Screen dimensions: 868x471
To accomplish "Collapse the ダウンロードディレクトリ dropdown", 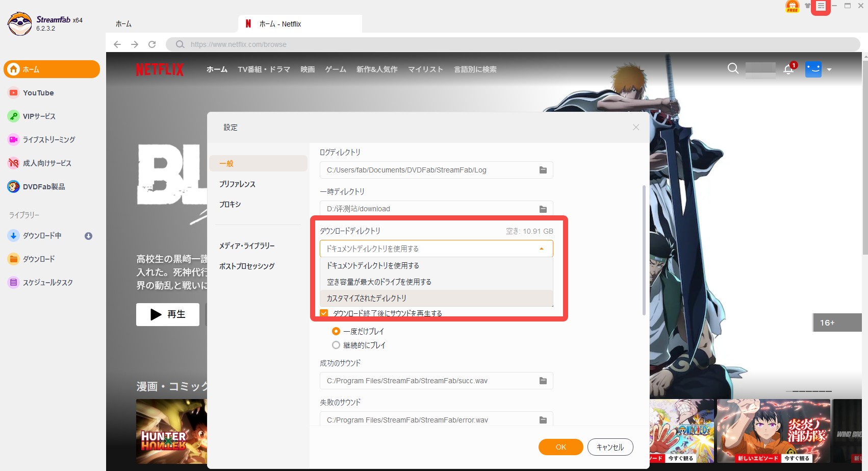I will 542,249.
